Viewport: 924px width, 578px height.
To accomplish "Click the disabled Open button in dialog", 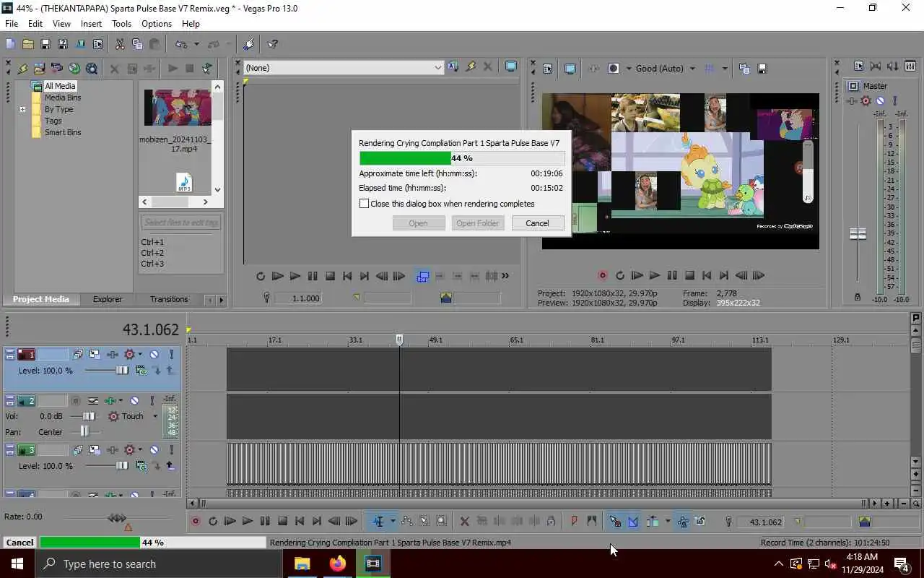I will pos(419,223).
